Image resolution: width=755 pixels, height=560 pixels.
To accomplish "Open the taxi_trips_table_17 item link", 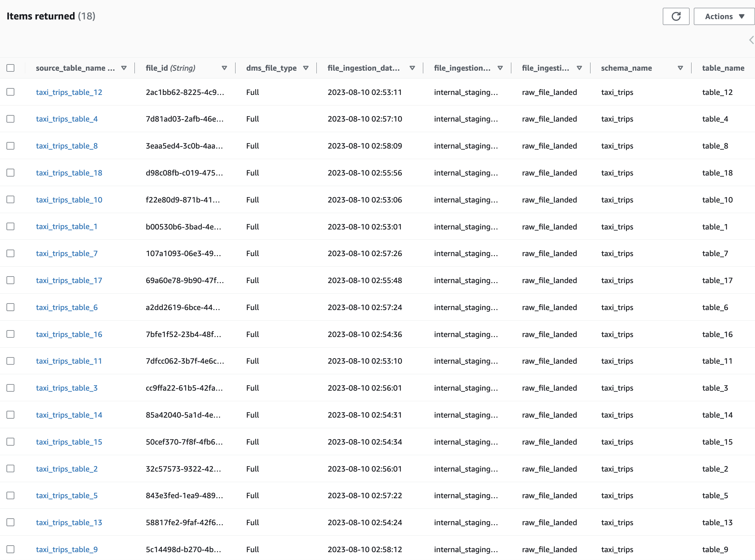I will point(69,280).
